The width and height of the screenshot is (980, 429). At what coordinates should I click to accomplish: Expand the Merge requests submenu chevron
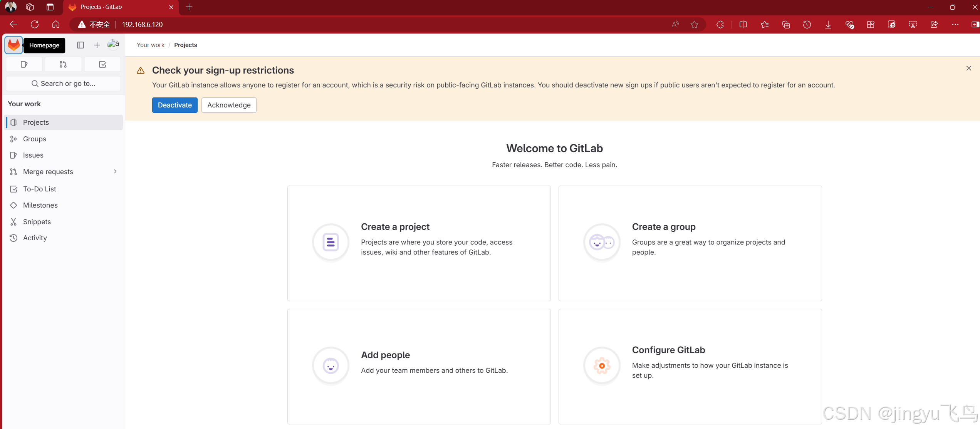click(115, 171)
